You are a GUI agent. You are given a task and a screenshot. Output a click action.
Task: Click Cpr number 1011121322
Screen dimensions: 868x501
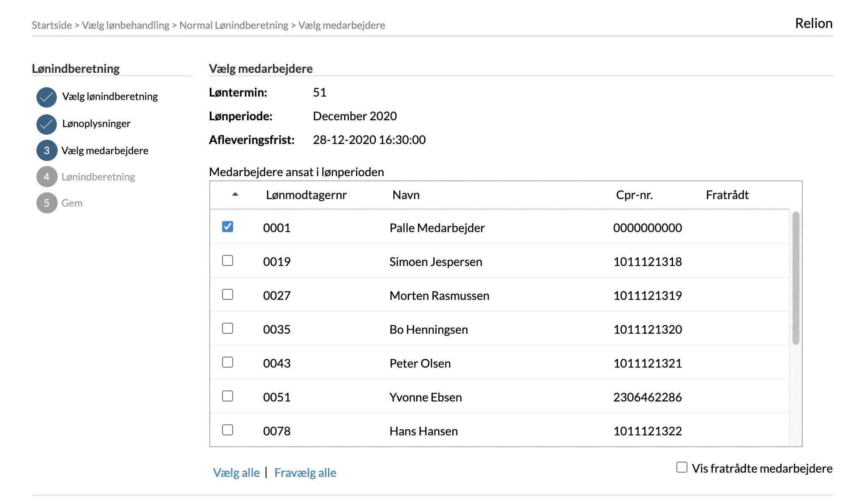click(648, 431)
